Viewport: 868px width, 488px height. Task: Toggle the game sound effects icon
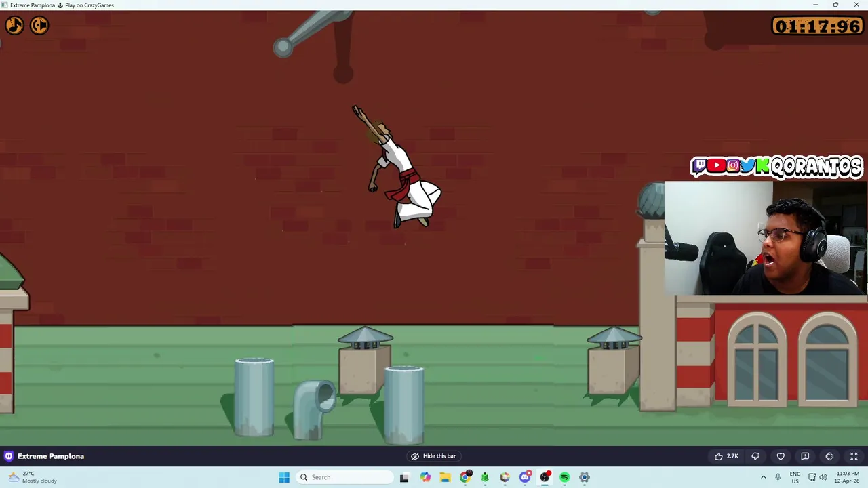pos(39,26)
